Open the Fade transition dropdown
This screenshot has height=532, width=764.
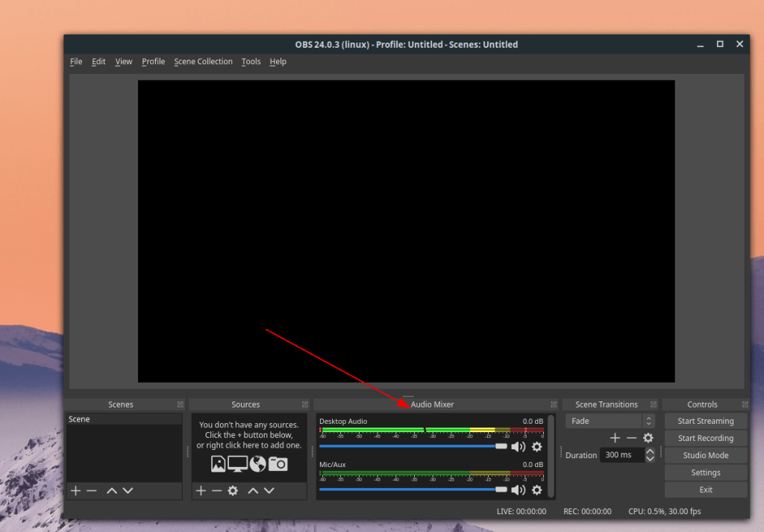pyautogui.click(x=603, y=420)
